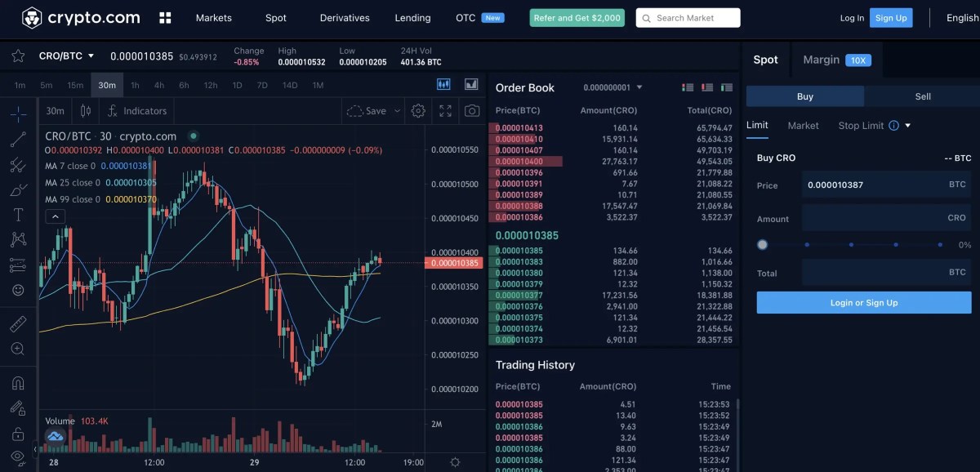Switch order side to Sell
This screenshot has width=980, height=472.
pos(923,96)
